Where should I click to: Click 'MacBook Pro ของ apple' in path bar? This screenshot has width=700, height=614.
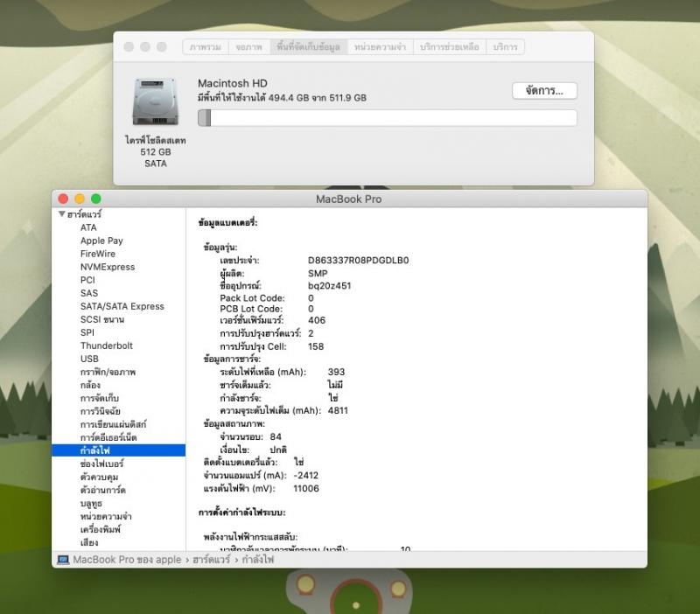point(127,560)
